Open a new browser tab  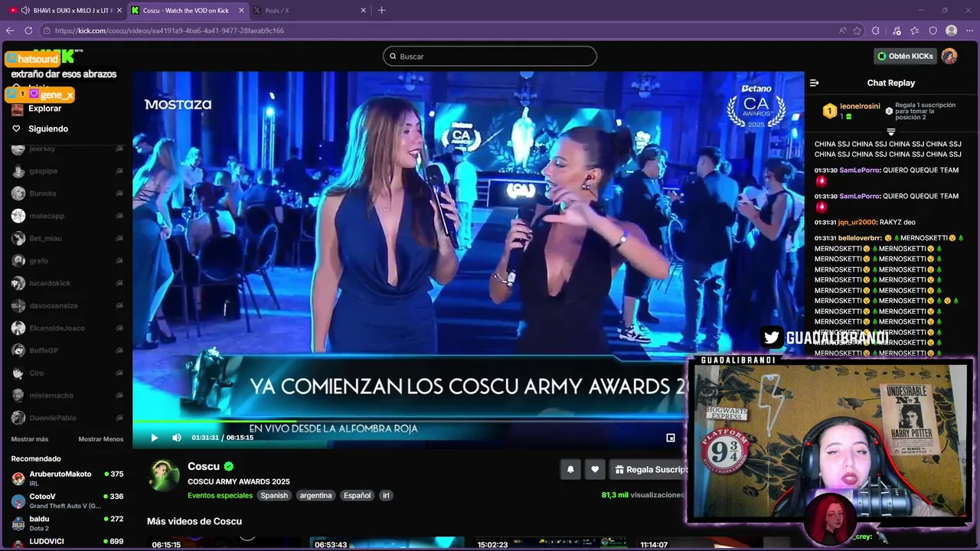click(x=381, y=10)
